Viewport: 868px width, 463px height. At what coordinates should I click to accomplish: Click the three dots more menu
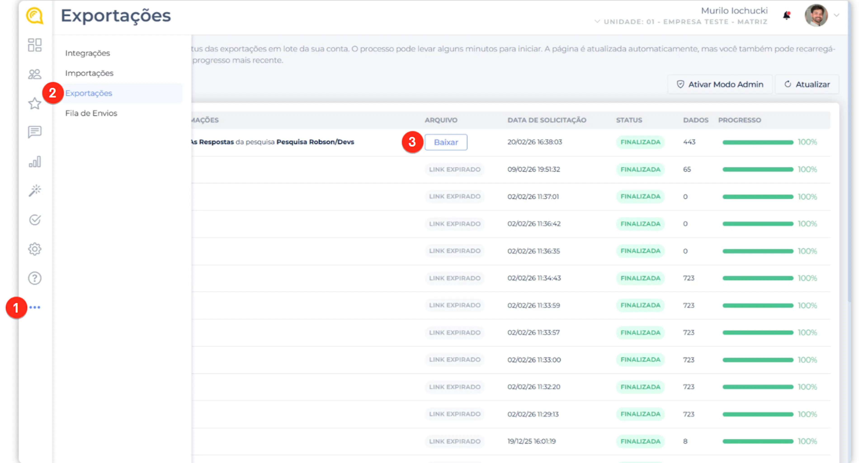35,307
